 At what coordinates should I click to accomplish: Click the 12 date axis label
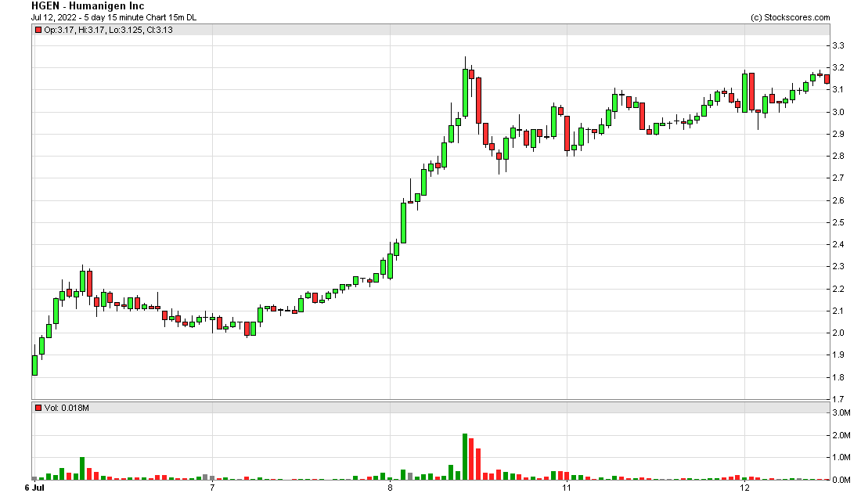744,488
